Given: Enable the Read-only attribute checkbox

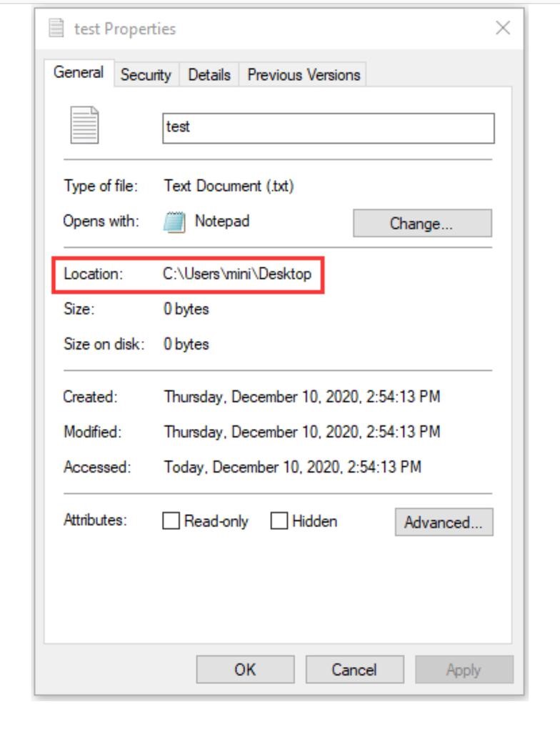Looking at the screenshot, I should [171, 520].
